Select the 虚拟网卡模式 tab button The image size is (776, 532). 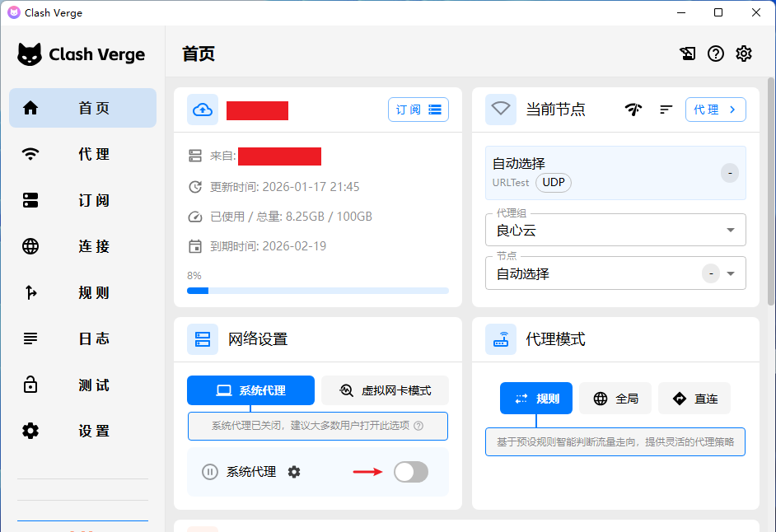click(385, 390)
